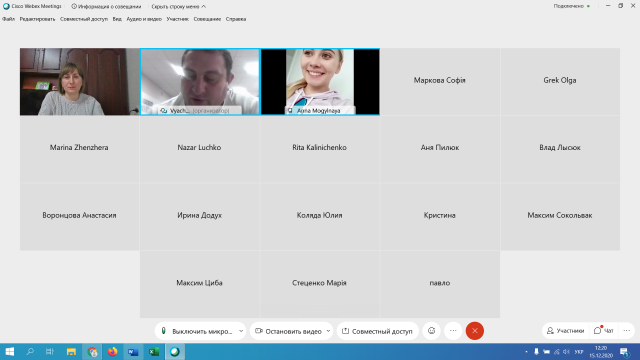Check Подключено connection status indicator

click(x=571, y=6)
